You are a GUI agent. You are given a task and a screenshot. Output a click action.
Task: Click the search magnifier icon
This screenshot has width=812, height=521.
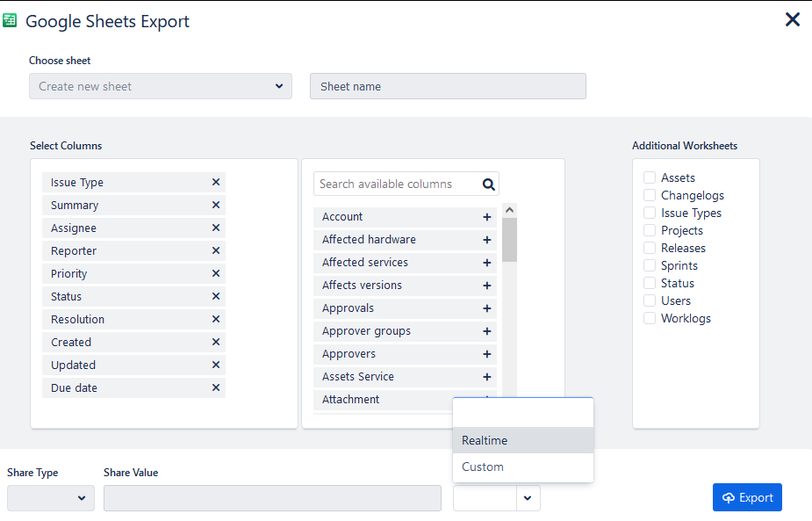(489, 185)
